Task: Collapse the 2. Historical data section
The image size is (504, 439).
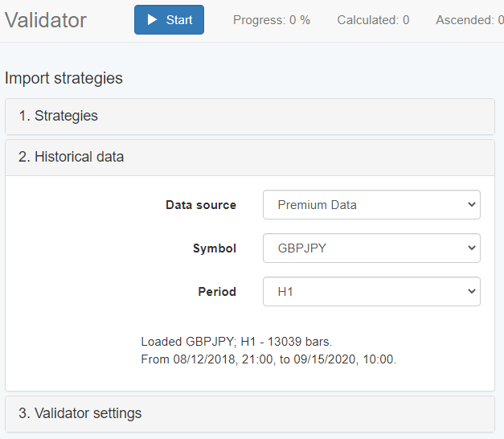Action: [71, 157]
